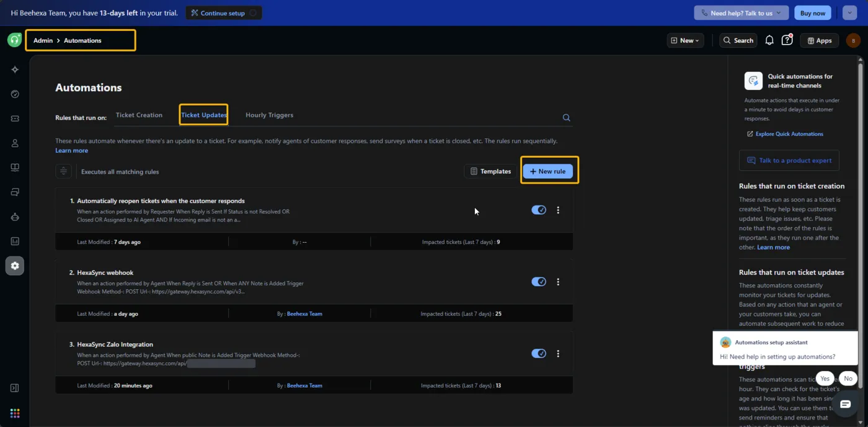Create a rule with New rule button
868x427 pixels.
coord(548,171)
